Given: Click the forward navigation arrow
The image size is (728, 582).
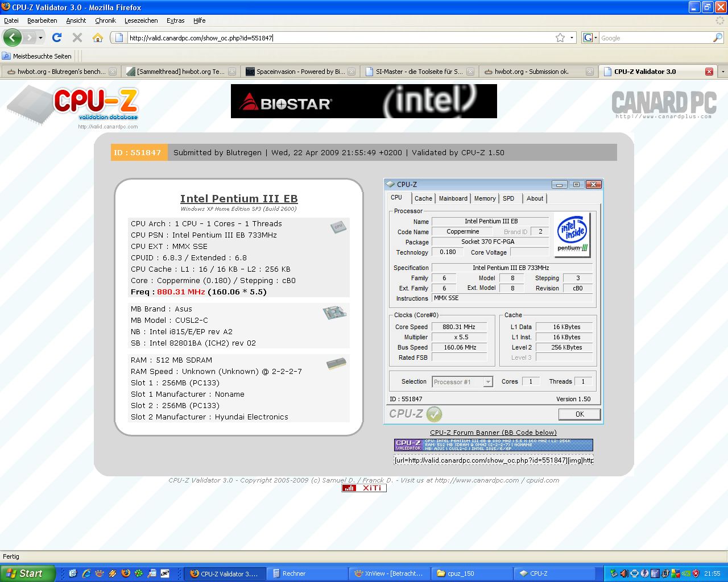Looking at the screenshot, I should click(x=29, y=38).
